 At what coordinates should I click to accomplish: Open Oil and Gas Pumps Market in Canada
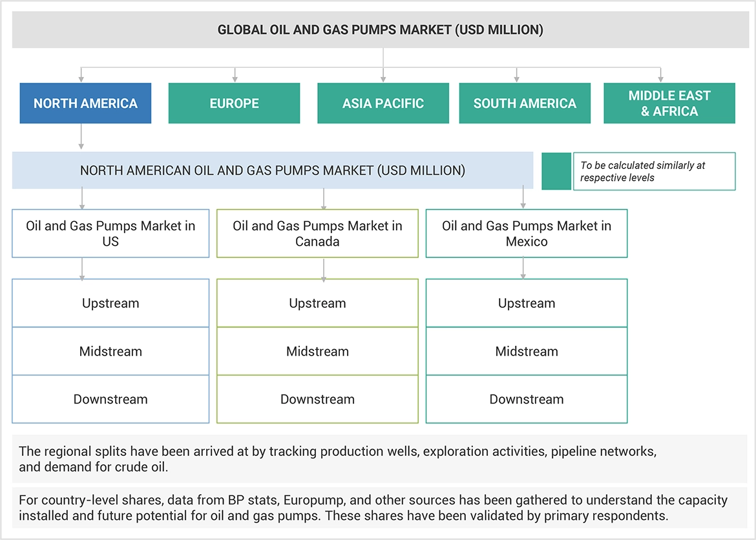[x=317, y=233]
